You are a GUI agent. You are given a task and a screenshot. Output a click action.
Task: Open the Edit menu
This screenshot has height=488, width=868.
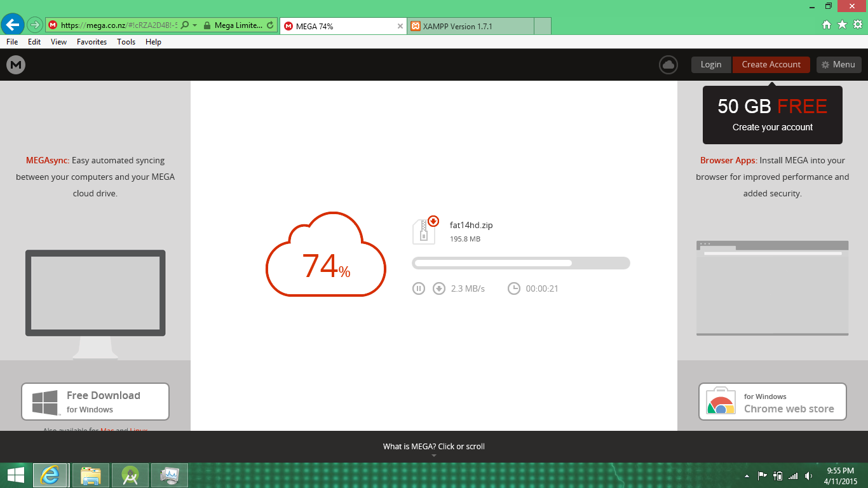click(34, 42)
